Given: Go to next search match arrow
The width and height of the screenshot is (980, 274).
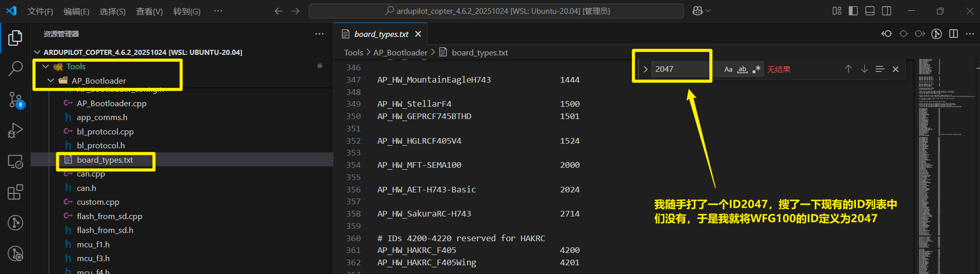Looking at the screenshot, I should pos(864,69).
